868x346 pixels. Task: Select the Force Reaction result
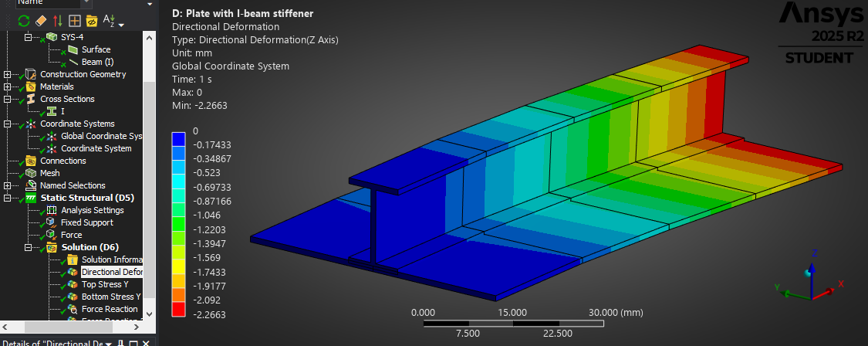click(110, 309)
